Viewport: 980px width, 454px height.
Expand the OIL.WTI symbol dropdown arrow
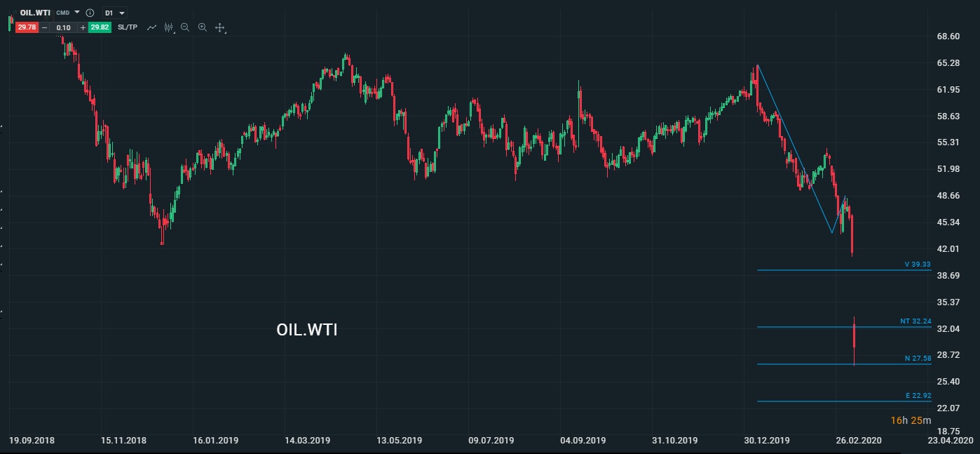click(77, 13)
